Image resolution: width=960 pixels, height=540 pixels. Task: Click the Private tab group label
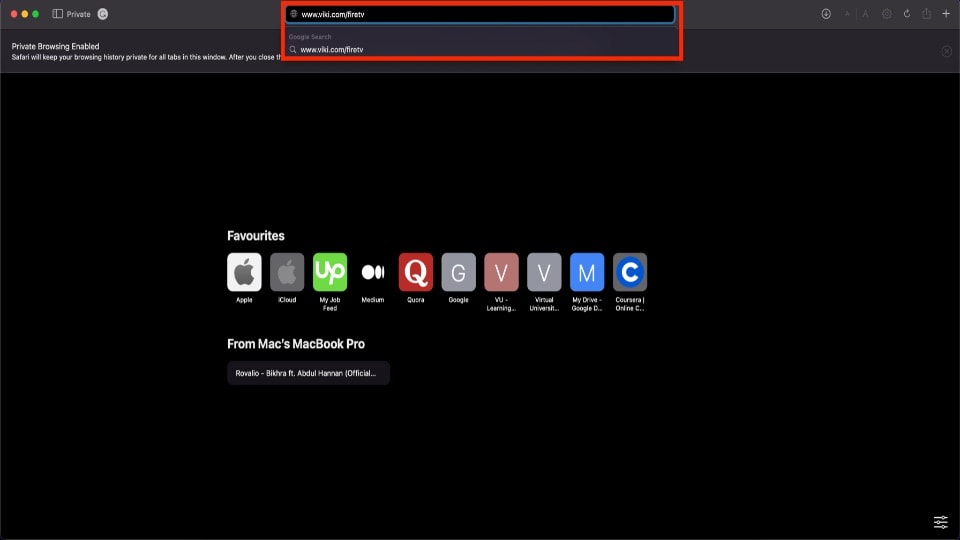[78, 14]
